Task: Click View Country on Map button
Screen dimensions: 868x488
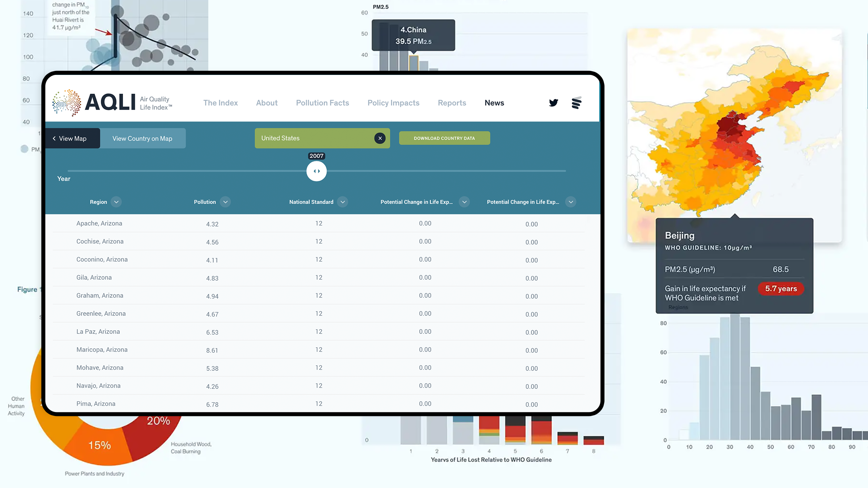Action: click(x=142, y=138)
